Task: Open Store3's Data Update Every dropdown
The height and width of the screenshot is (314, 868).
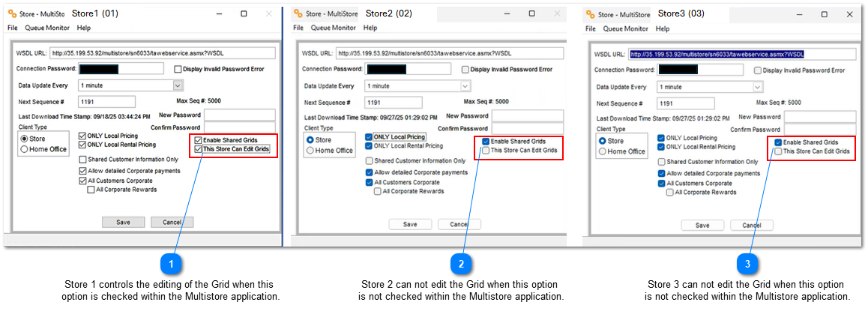Action: tap(756, 86)
